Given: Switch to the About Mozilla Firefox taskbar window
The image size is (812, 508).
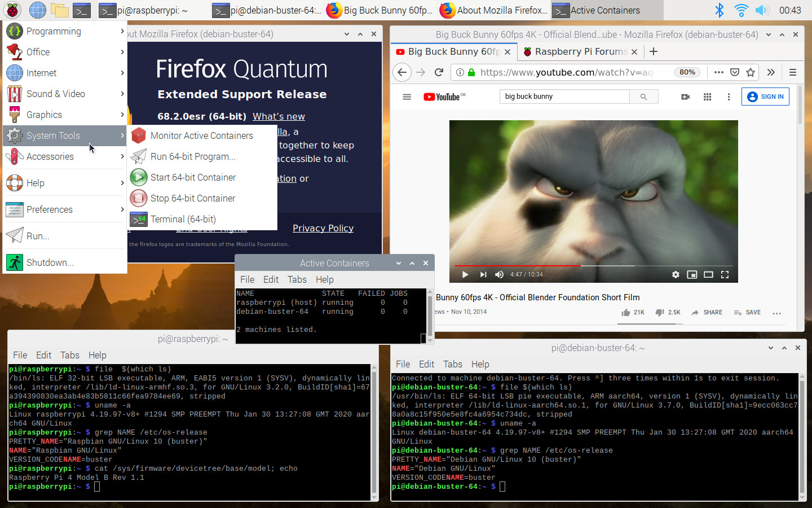Looking at the screenshot, I should click(493, 10).
